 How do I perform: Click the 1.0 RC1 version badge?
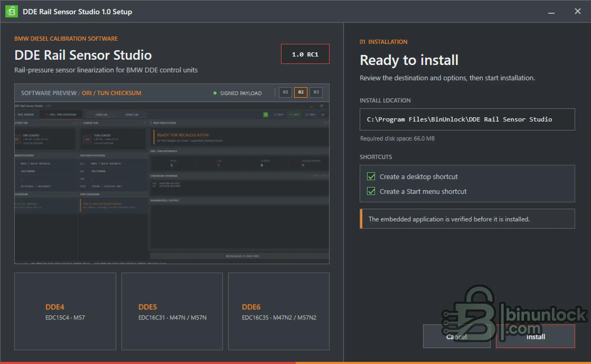coord(305,54)
